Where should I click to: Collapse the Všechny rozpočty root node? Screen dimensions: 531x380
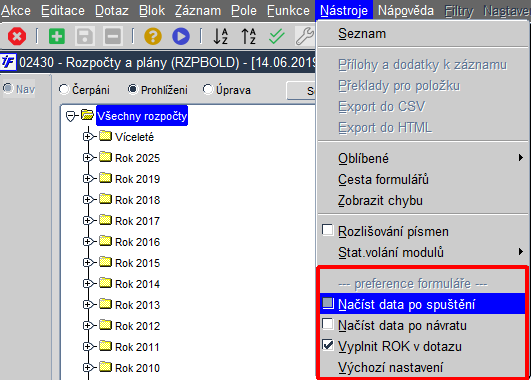[70, 116]
